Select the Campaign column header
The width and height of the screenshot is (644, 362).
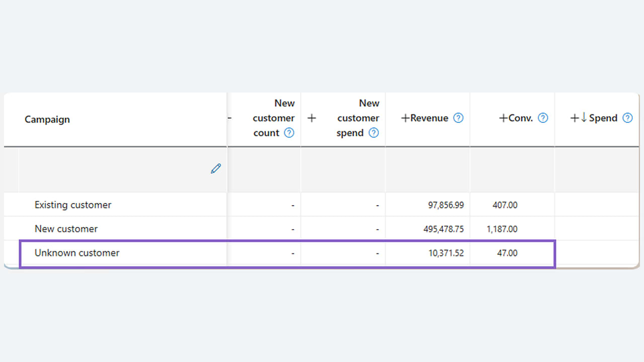(x=47, y=119)
